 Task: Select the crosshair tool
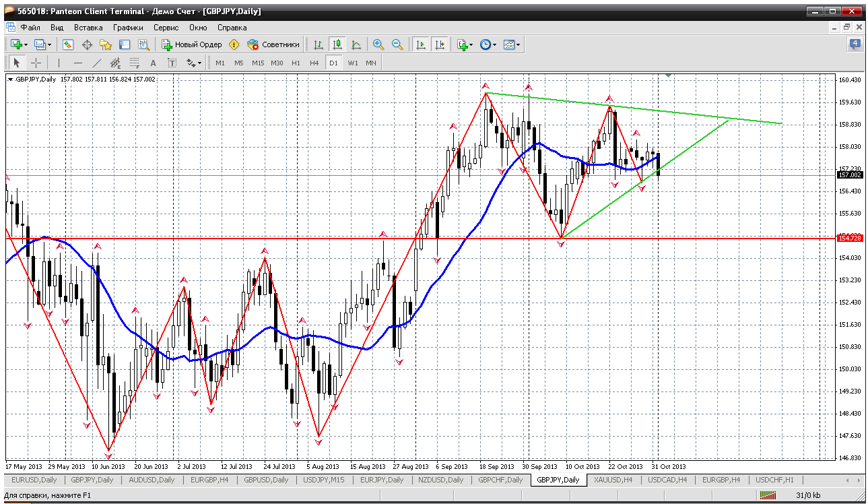coord(36,63)
